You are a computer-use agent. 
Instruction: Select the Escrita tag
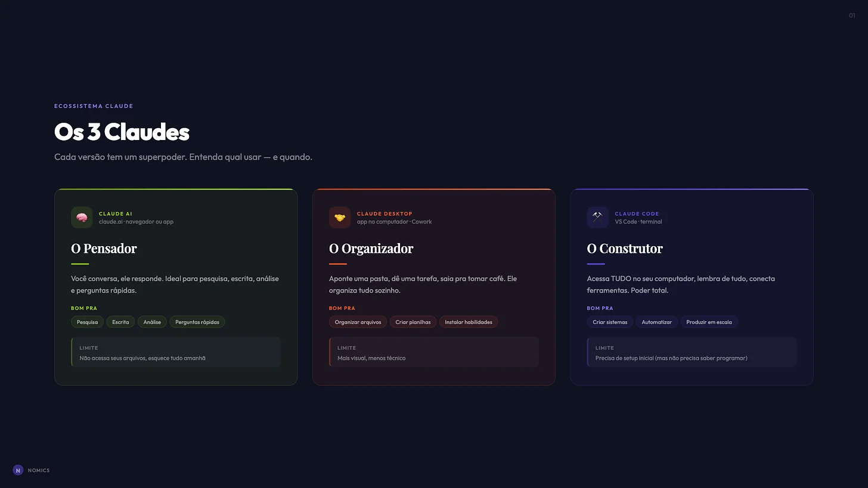click(120, 322)
